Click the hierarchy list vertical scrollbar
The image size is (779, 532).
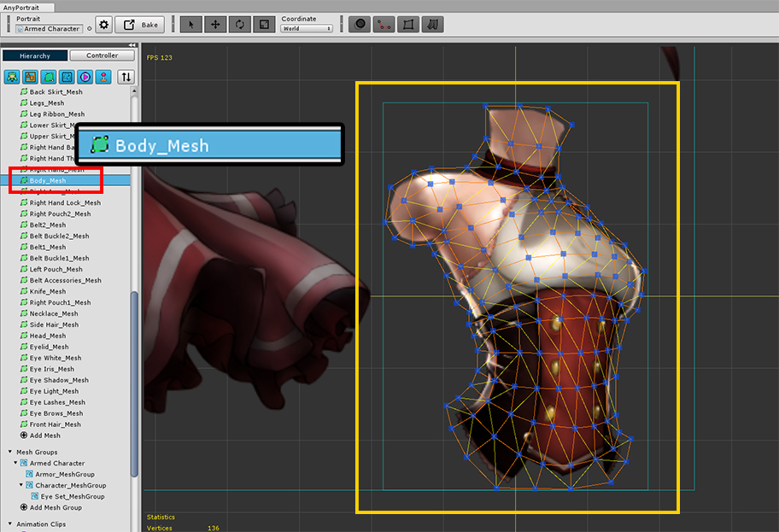[134, 383]
